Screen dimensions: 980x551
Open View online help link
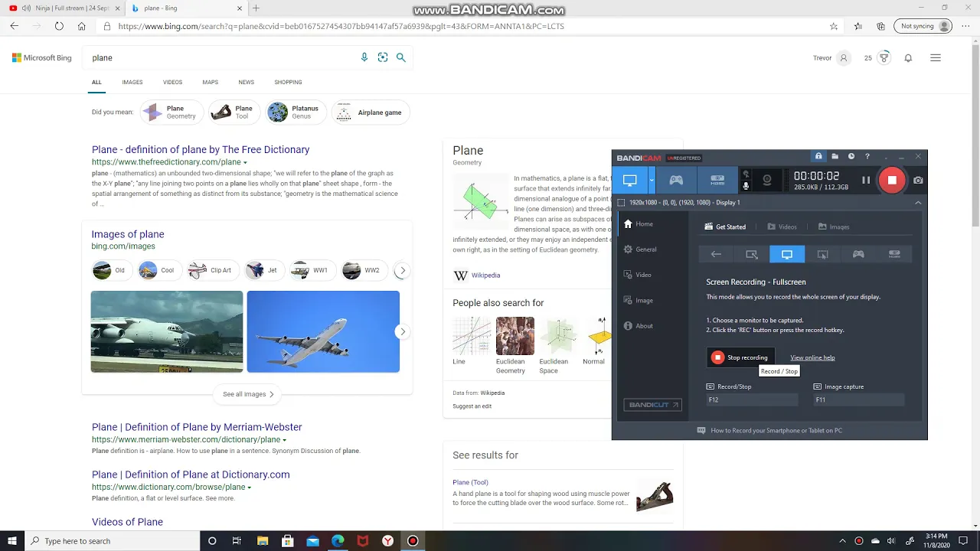(812, 357)
